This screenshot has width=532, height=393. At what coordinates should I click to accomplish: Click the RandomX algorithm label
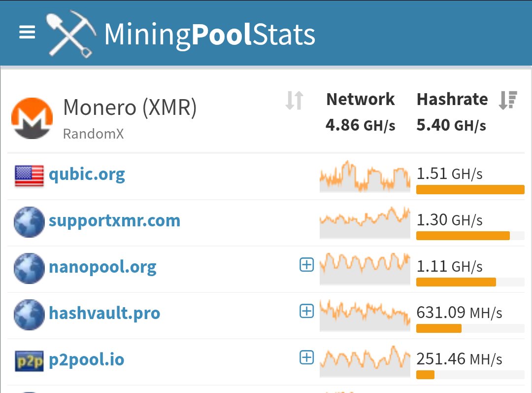point(93,134)
